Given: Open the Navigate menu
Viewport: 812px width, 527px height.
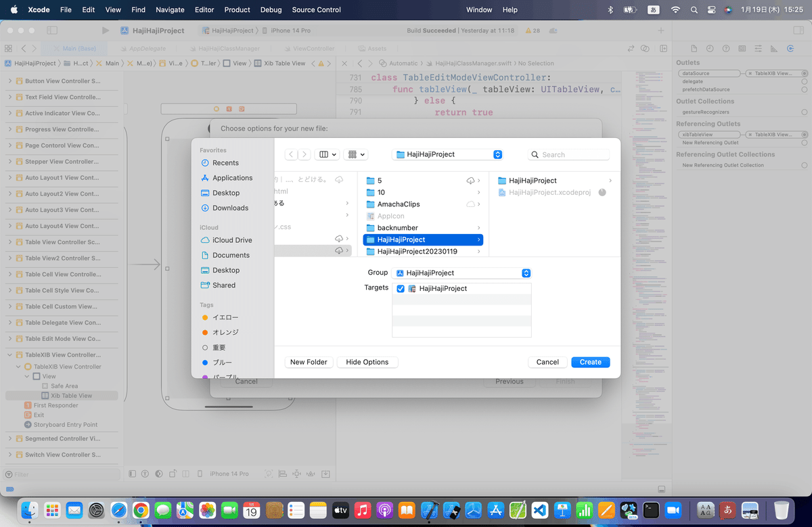Looking at the screenshot, I should click(170, 9).
